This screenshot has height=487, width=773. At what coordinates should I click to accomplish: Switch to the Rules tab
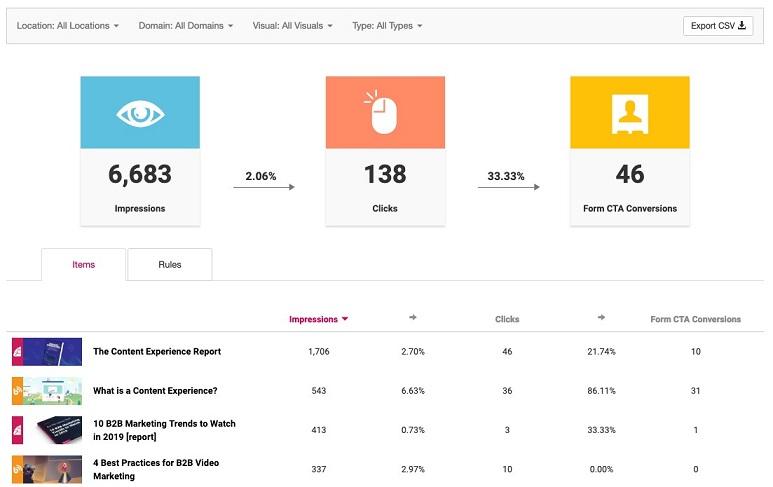point(170,265)
